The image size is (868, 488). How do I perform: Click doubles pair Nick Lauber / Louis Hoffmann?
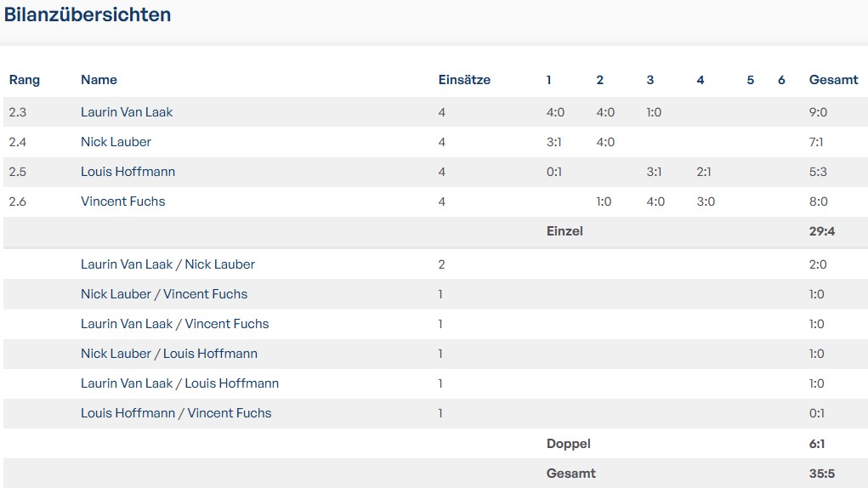coord(169,354)
